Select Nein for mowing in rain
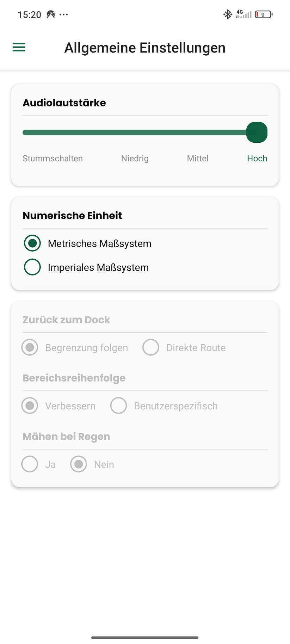The width and height of the screenshot is (290, 644). 79,464
